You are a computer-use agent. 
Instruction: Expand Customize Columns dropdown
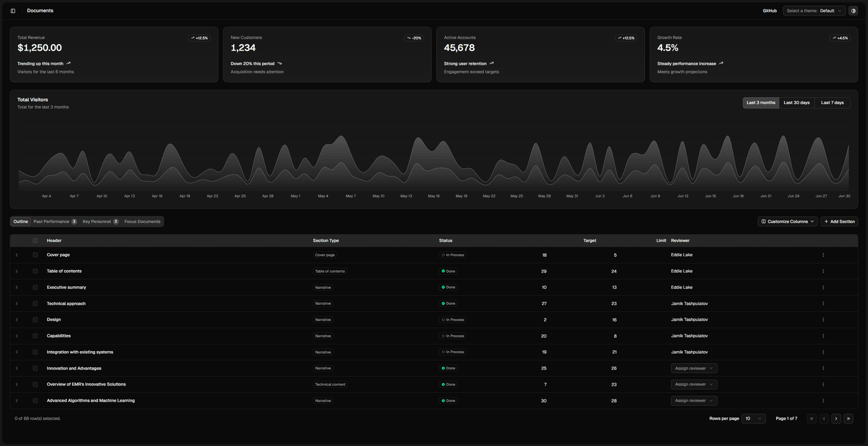coord(788,221)
